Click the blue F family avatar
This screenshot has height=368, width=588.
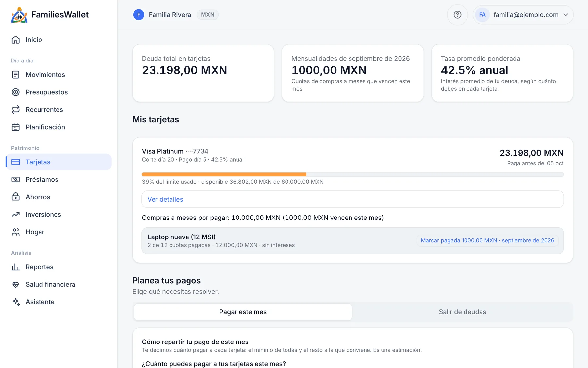tap(139, 15)
